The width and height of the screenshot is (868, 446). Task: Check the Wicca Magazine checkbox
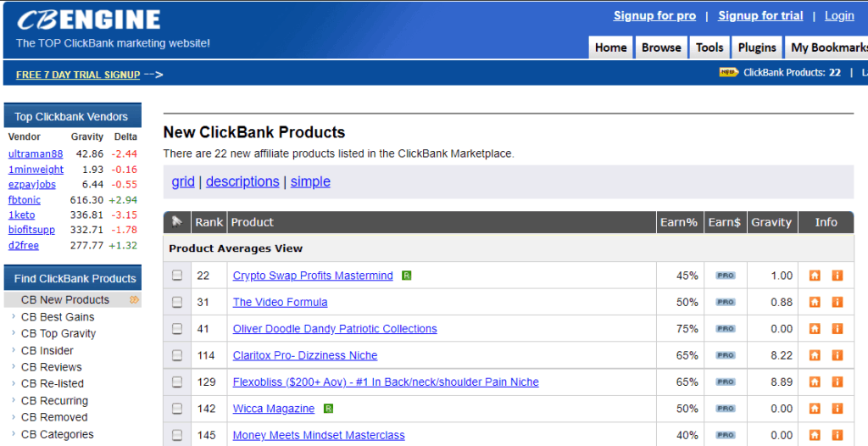pos(176,409)
